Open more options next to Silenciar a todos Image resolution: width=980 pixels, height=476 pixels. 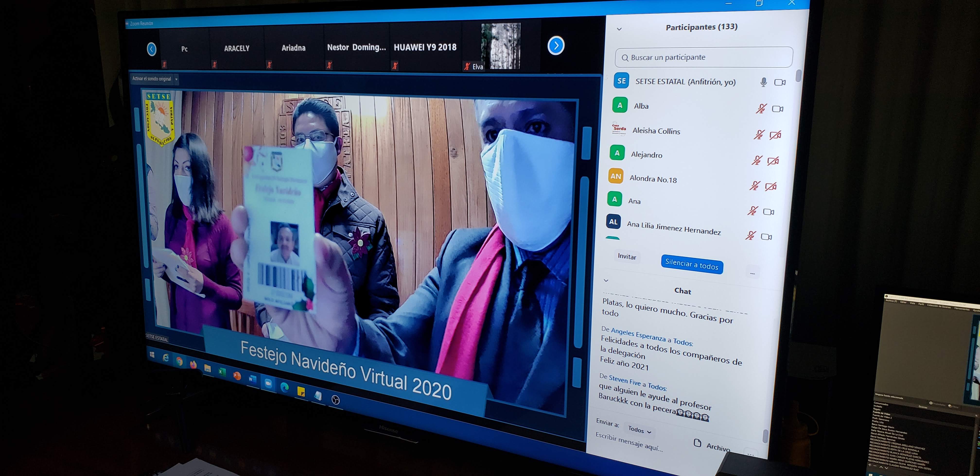(752, 273)
